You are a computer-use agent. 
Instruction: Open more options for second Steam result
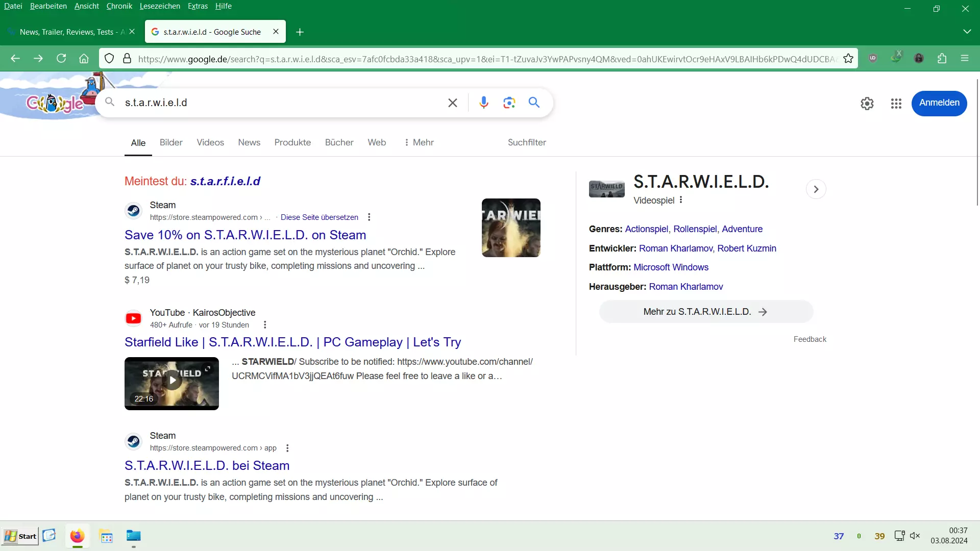coord(287,448)
